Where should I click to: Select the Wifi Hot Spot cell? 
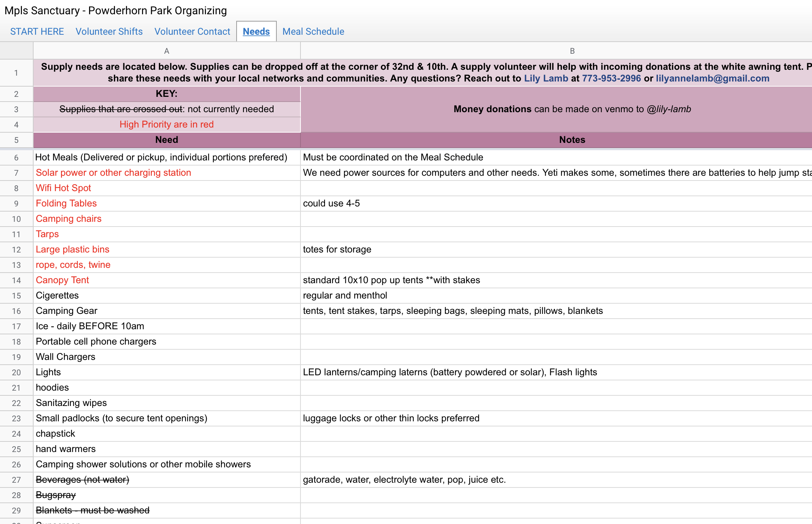click(x=167, y=188)
